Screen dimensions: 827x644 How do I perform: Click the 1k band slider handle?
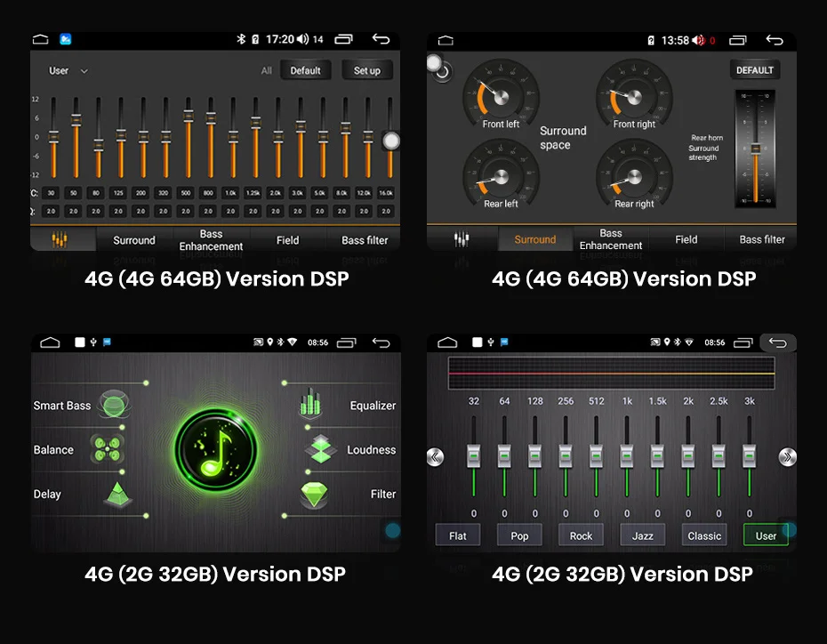(x=627, y=456)
